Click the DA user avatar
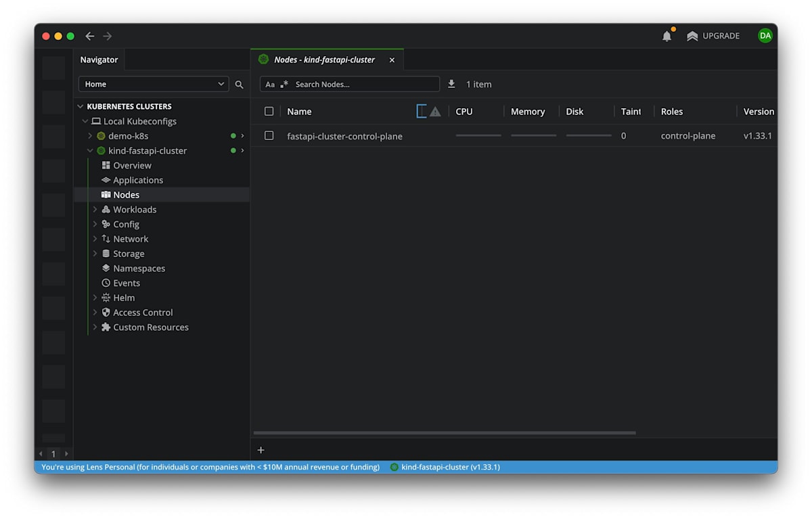The height and width of the screenshot is (519, 812). click(x=765, y=36)
